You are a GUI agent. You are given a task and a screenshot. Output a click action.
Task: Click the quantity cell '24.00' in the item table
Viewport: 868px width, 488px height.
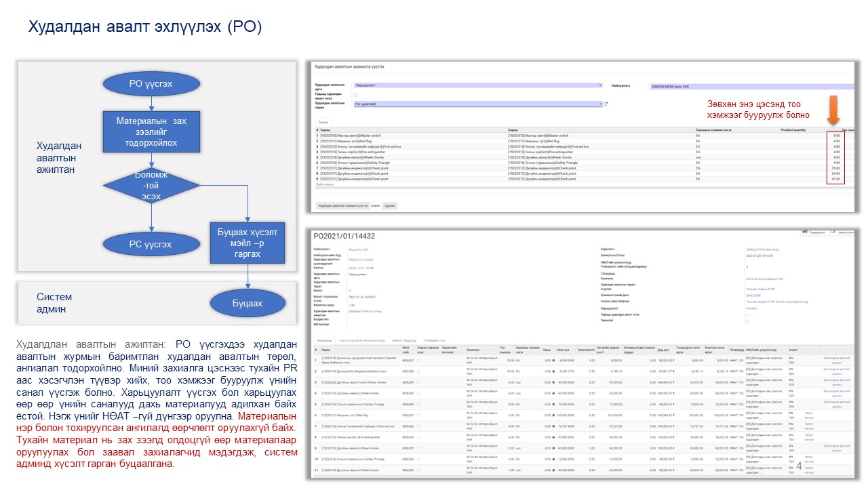(x=836, y=174)
